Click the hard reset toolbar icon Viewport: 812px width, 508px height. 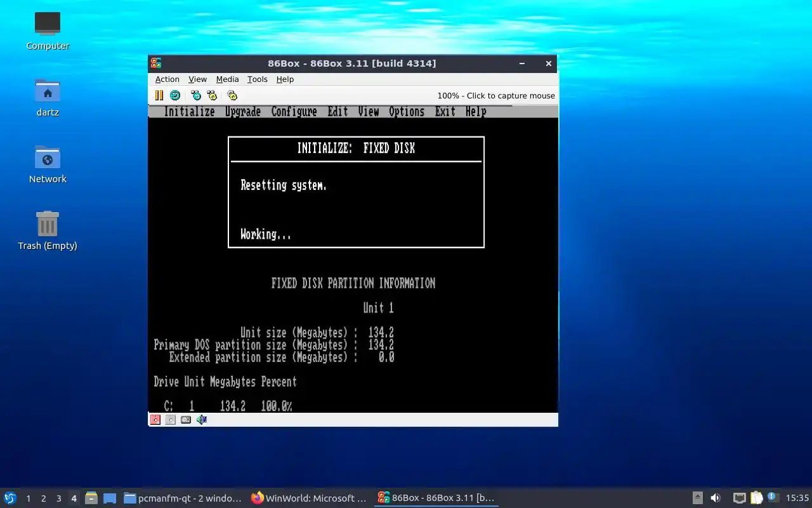pyautogui.click(x=175, y=95)
